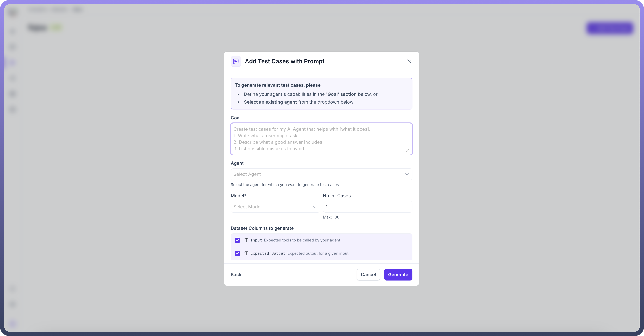Click the Model* field label
The image size is (644, 336).
(x=238, y=196)
